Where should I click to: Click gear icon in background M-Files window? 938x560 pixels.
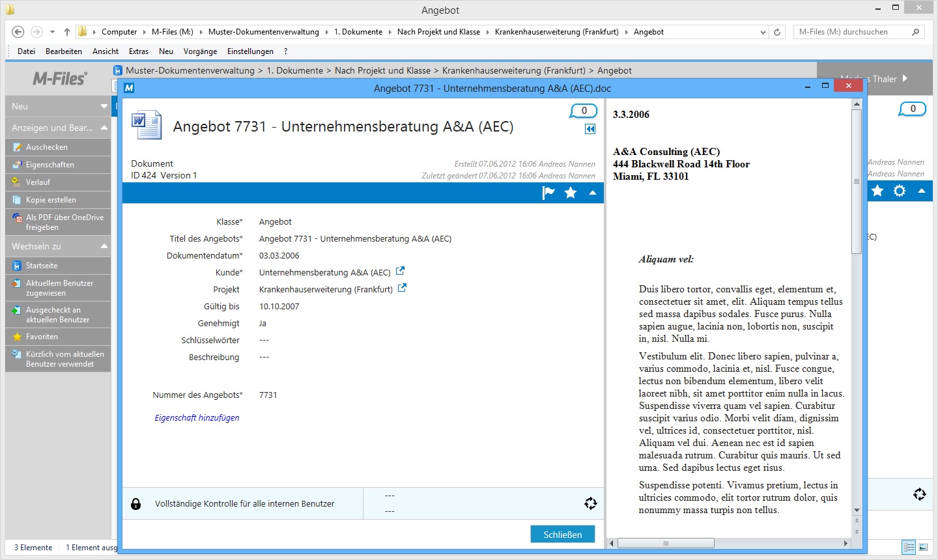click(x=900, y=191)
